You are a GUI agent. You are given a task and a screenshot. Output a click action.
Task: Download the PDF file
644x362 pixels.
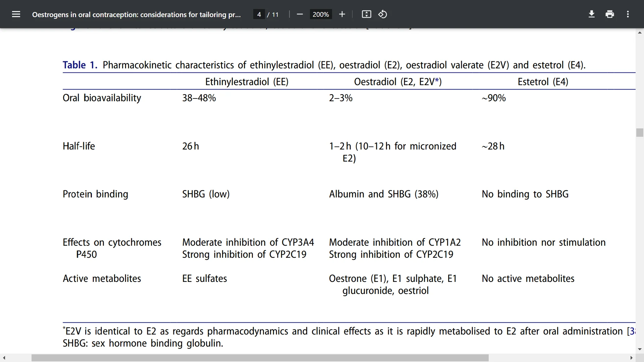click(x=592, y=14)
